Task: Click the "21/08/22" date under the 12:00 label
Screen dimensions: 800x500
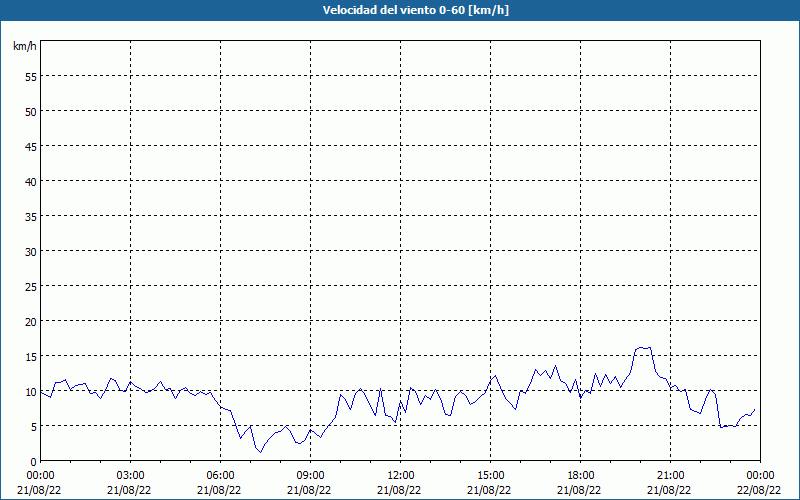Action: pyautogui.click(x=399, y=490)
